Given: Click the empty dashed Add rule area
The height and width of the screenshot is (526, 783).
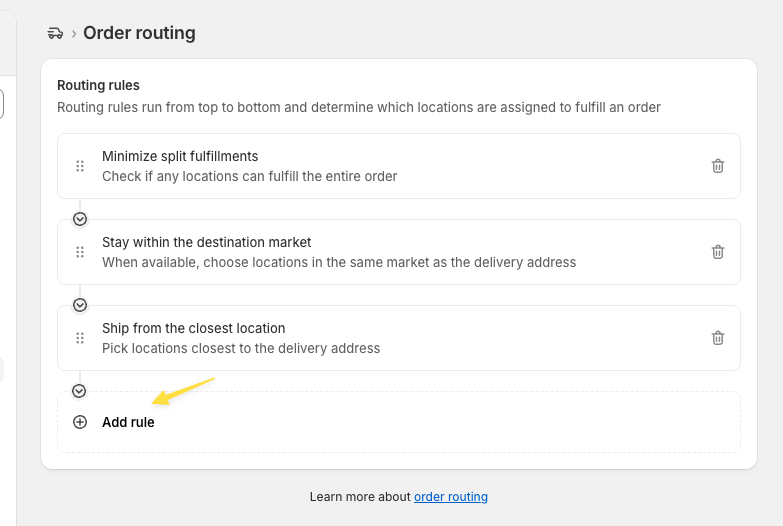Looking at the screenshot, I should (399, 422).
